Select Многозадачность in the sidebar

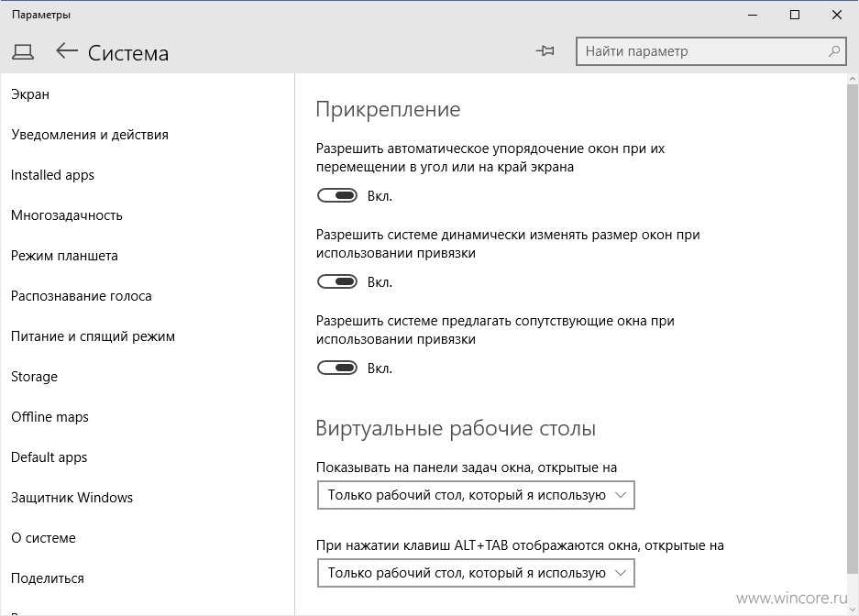pyautogui.click(x=67, y=215)
